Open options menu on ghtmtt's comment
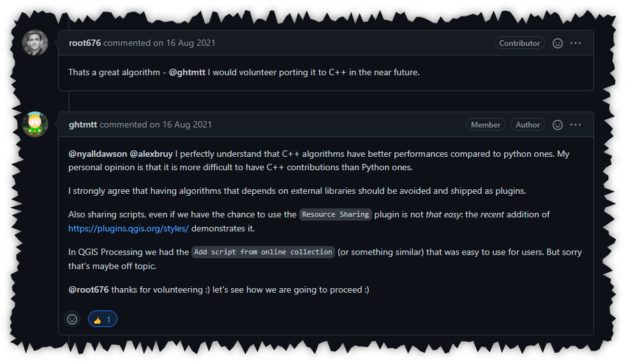 pos(576,125)
